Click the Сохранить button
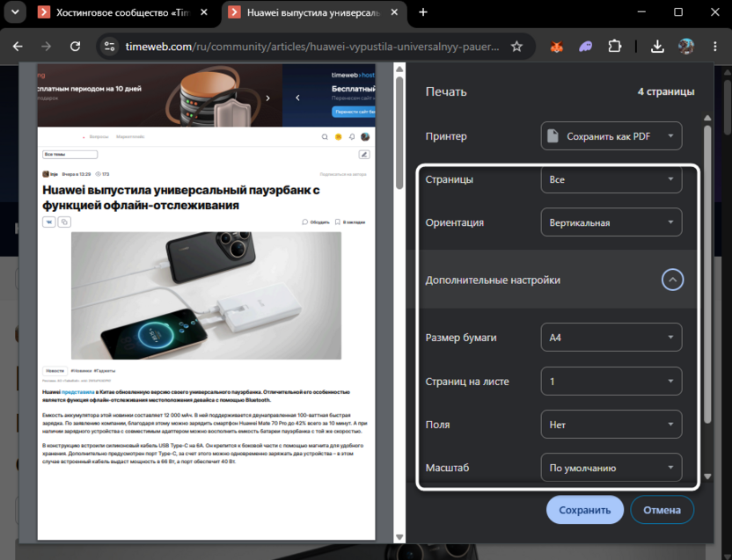Screen dimensions: 732x560 [x=585, y=510]
